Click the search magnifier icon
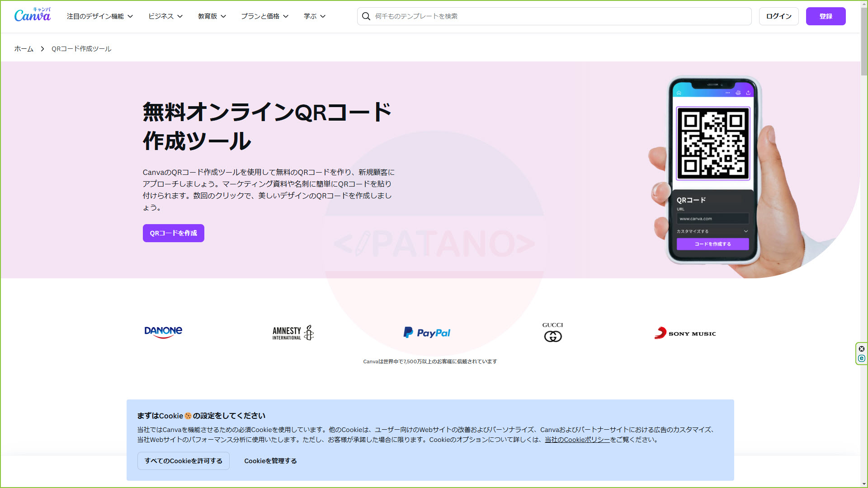868x488 pixels. pos(366,16)
